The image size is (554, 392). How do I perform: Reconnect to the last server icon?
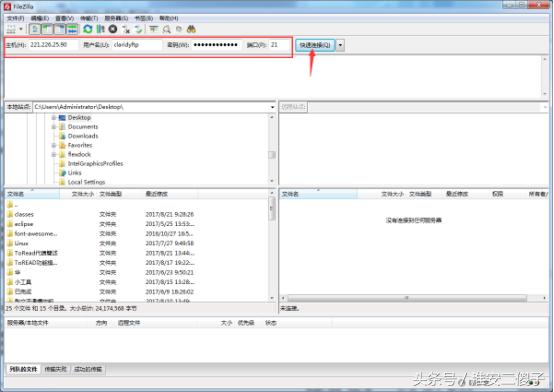[x=138, y=29]
